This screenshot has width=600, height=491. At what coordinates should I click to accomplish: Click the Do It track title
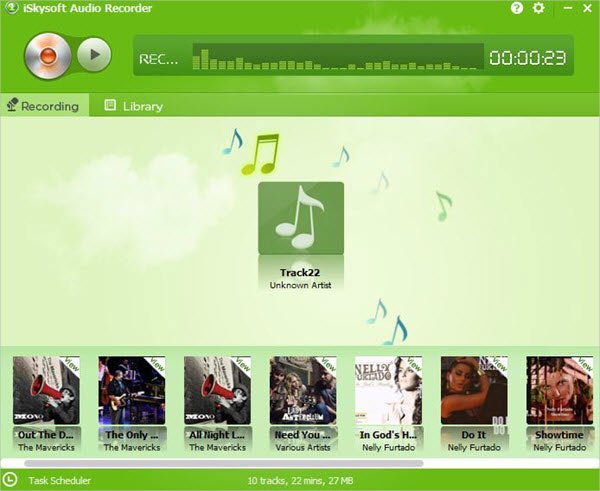(x=474, y=435)
